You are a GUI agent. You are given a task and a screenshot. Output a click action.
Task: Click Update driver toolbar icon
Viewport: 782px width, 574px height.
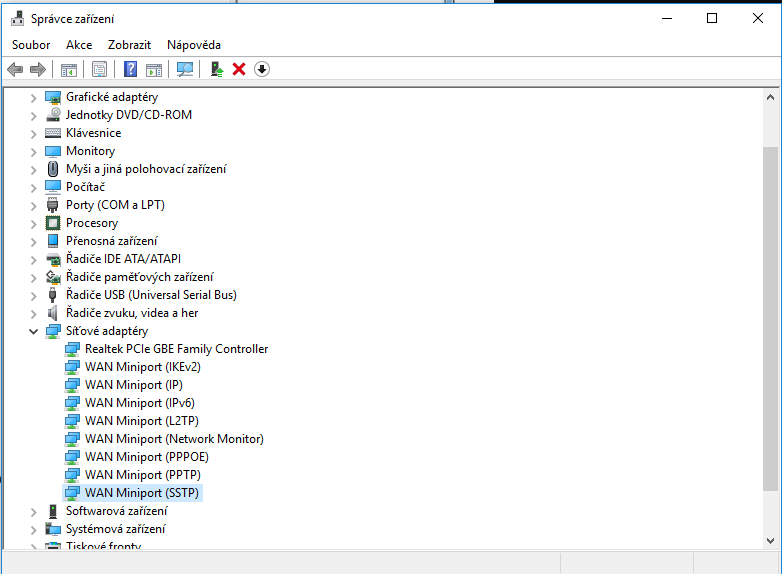216,69
